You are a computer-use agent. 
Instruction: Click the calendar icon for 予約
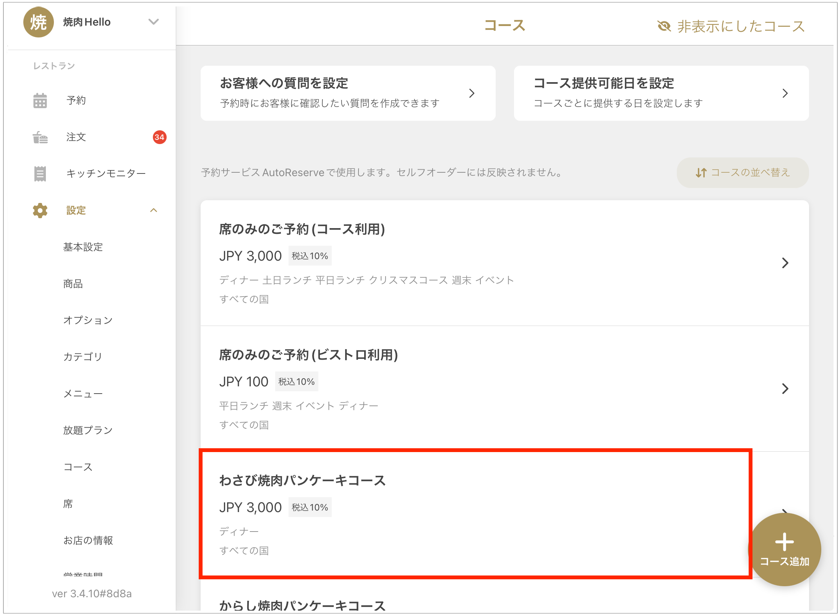pyautogui.click(x=40, y=101)
